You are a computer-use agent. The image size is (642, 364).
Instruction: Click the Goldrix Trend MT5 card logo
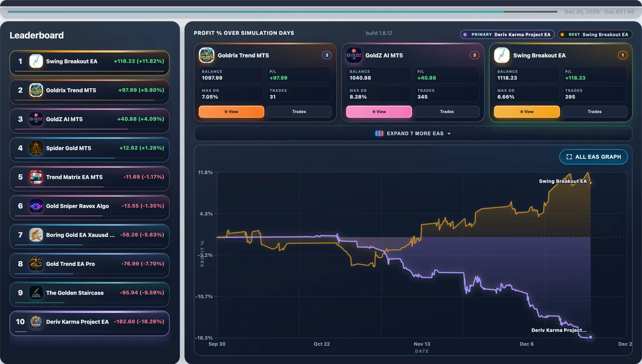click(x=206, y=55)
